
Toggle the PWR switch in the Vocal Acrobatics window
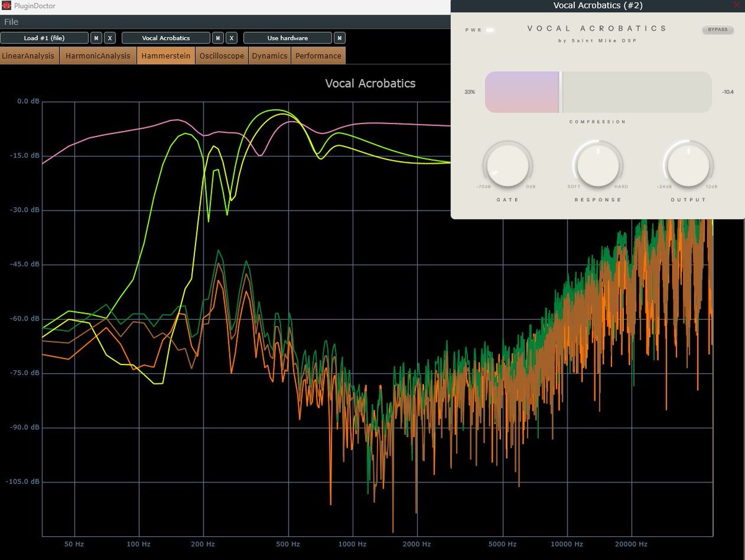pyautogui.click(x=490, y=30)
